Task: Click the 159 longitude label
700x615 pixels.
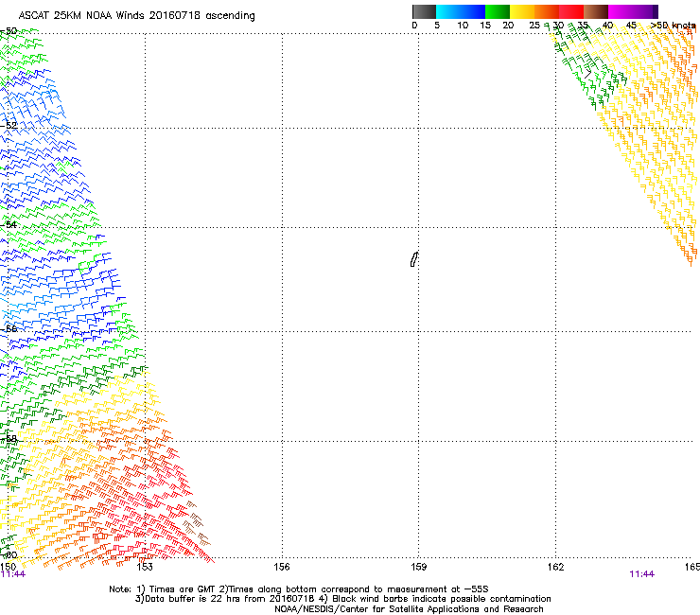Action: click(418, 567)
